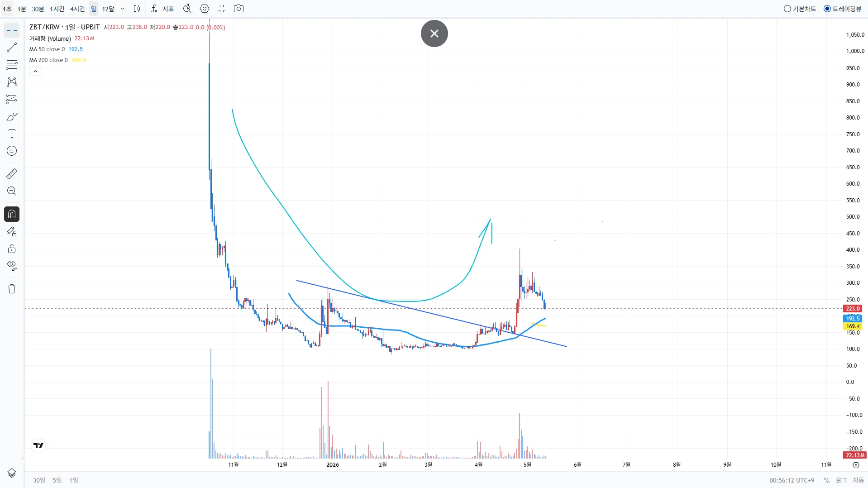The image size is (868, 488).
Task: Open chart settings hexagon icon
Action: tap(205, 9)
